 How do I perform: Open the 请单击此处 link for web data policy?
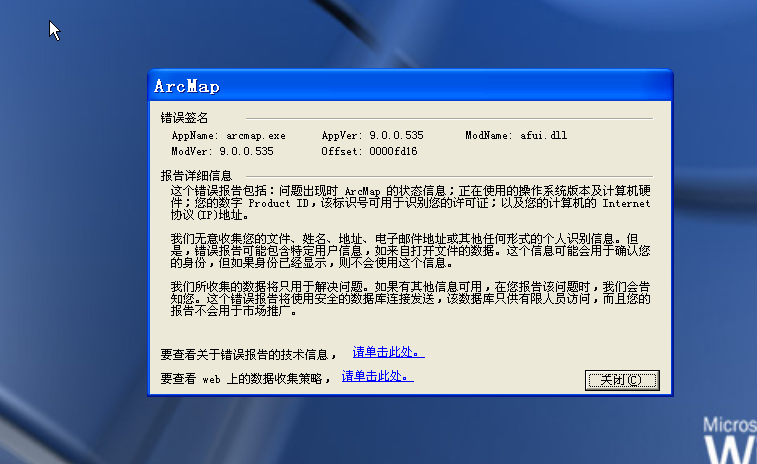(x=378, y=376)
